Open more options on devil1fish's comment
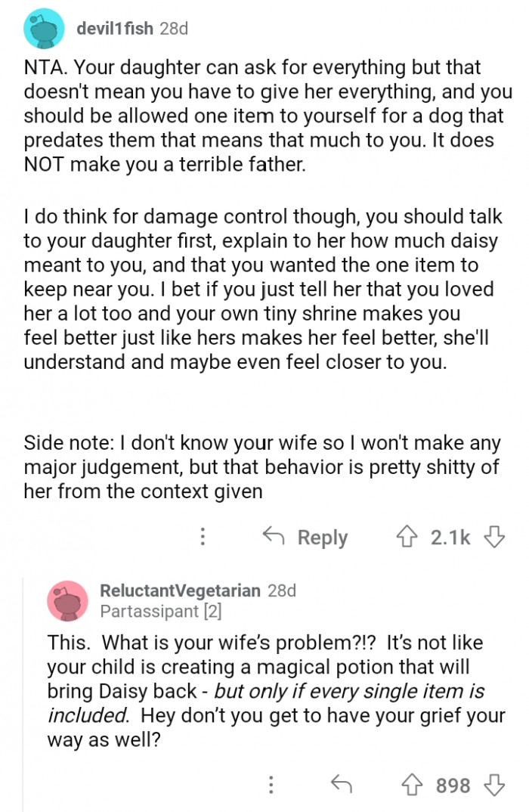The image size is (529, 812). (x=202, y=537)
